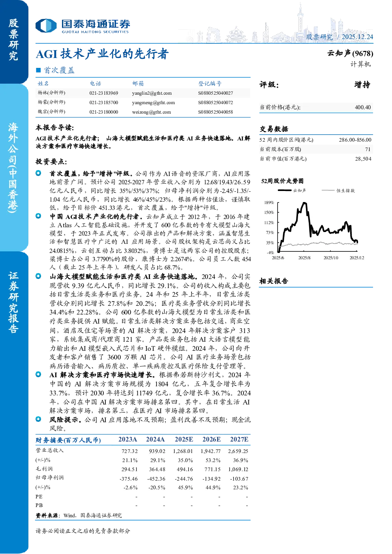This screenshot has width=392, height=554.
Task: Click the '归母净利润' row label
Action: (x=50, y=477)
